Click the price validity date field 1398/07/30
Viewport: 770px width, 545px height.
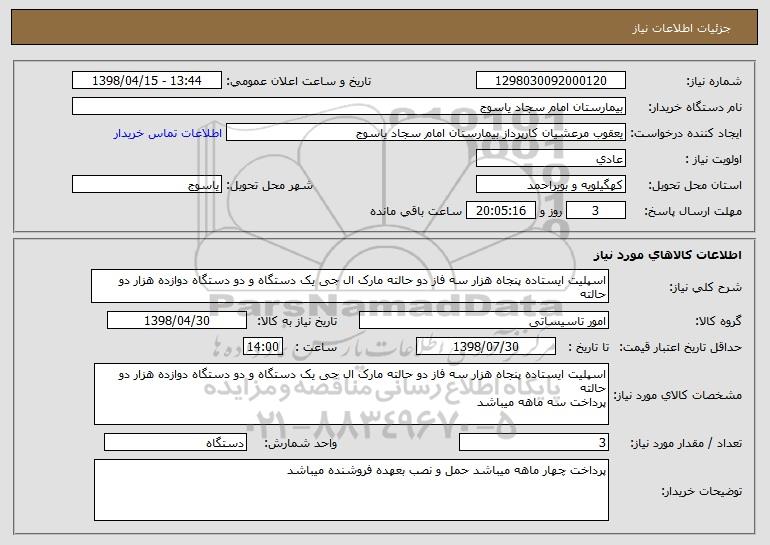pyautogui.click(x=486, y=347)
